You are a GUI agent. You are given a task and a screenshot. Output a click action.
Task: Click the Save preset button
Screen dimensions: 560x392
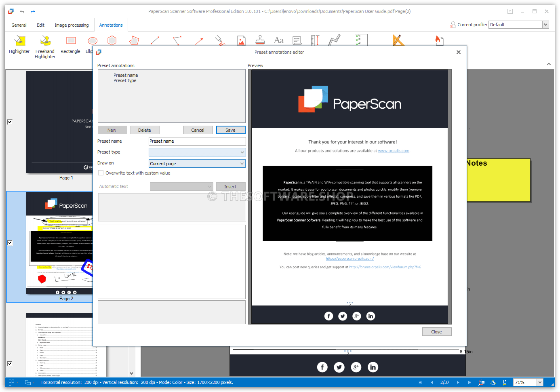[230, 130]
